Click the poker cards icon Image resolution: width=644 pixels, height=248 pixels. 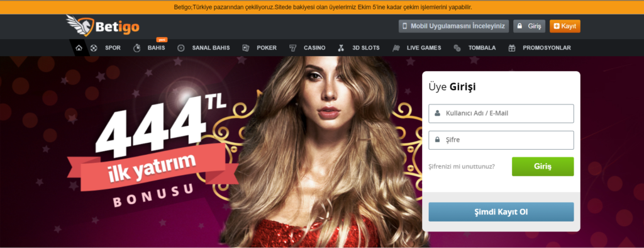246,48
